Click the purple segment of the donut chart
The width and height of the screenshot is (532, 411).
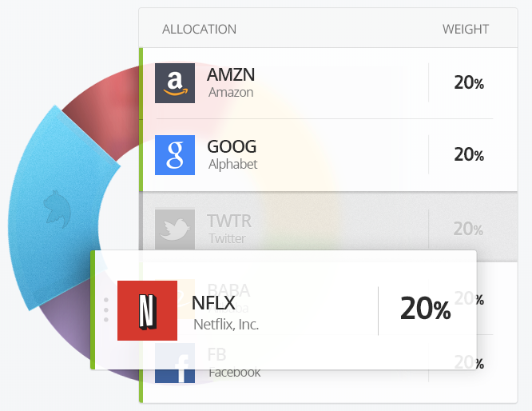68,334
